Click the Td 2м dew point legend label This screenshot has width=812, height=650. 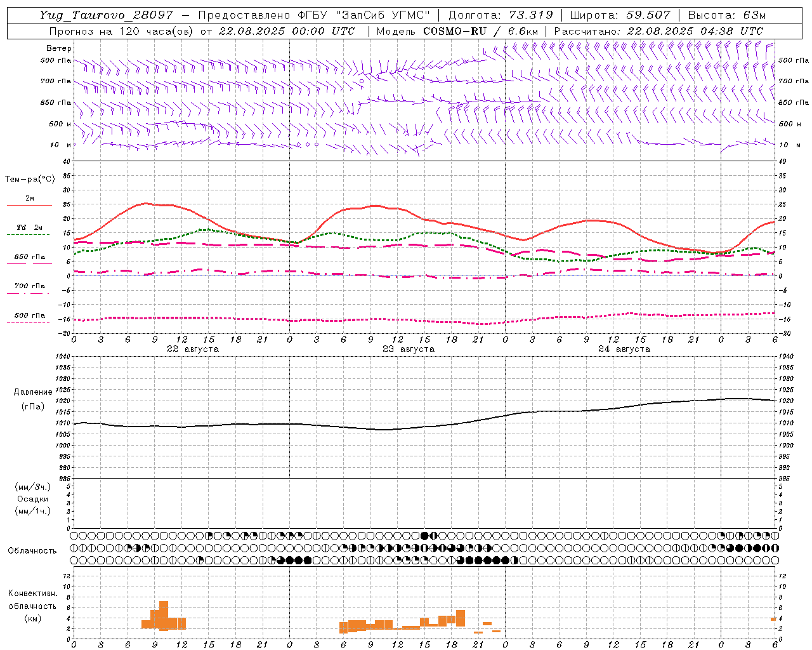point(30,227)
